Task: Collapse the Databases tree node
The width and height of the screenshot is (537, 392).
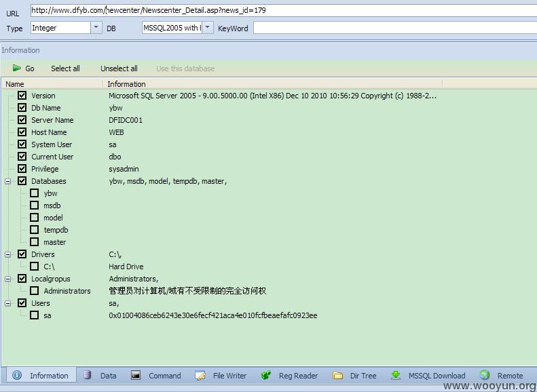Action: point(8,181)
